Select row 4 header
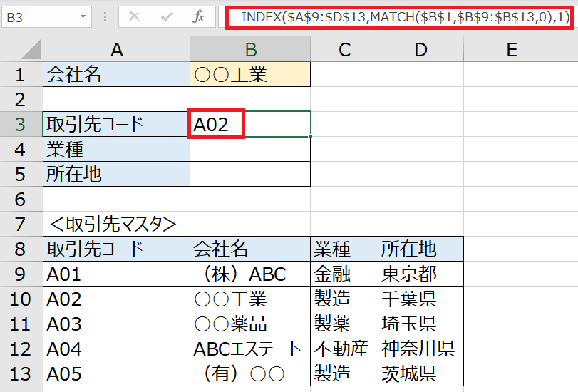The image size is (578, 392). (x=21, y=150)
